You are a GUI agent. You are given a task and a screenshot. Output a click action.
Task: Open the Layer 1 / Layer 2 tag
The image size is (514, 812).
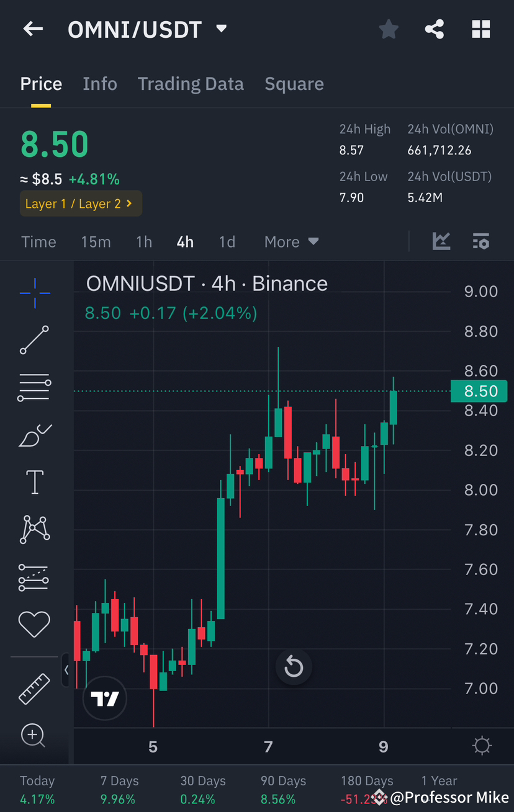point(81,203)
